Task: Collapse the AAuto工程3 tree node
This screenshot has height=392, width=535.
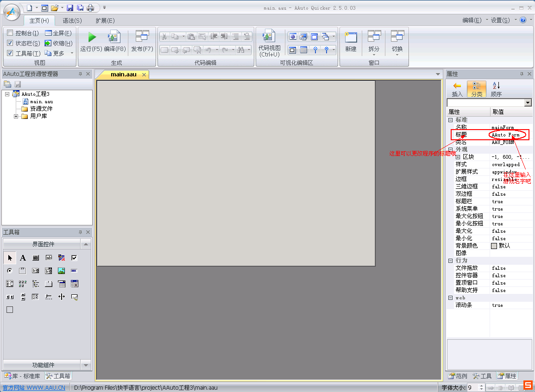Action: [x=7, y=94]
